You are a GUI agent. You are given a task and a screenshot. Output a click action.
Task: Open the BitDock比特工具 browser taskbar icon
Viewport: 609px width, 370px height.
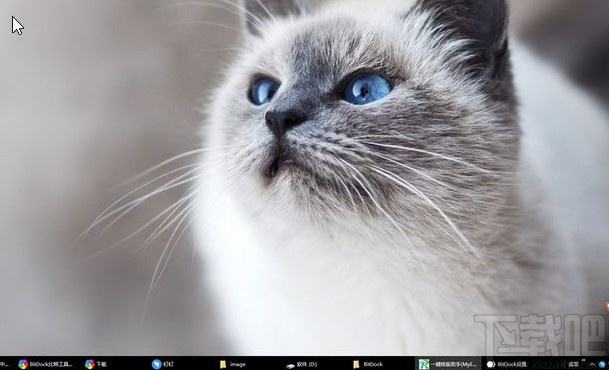[x=23, y=364]
